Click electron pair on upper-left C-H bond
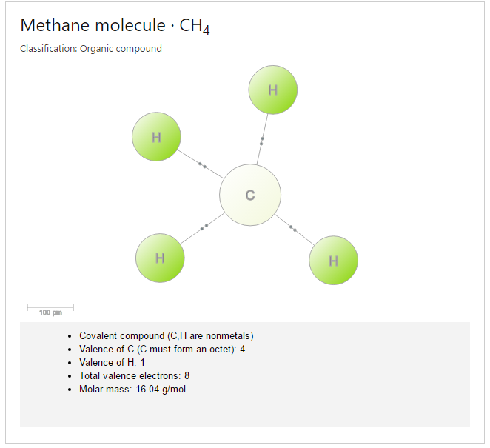The height and width of the screenshot is (448, 490). [x=202, y=165]
